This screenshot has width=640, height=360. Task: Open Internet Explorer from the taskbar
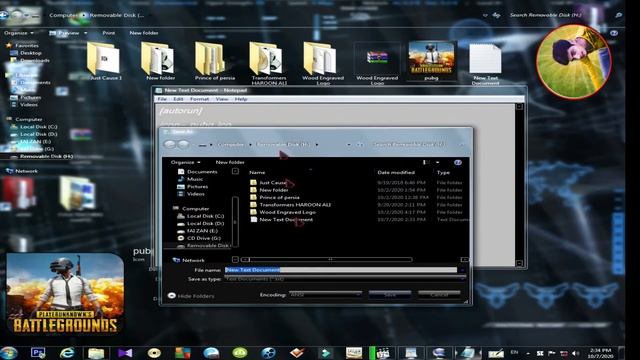click(x=67, y=353)
